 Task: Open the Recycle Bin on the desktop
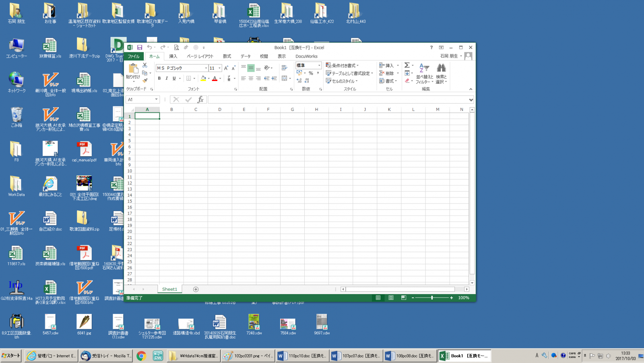17,117
